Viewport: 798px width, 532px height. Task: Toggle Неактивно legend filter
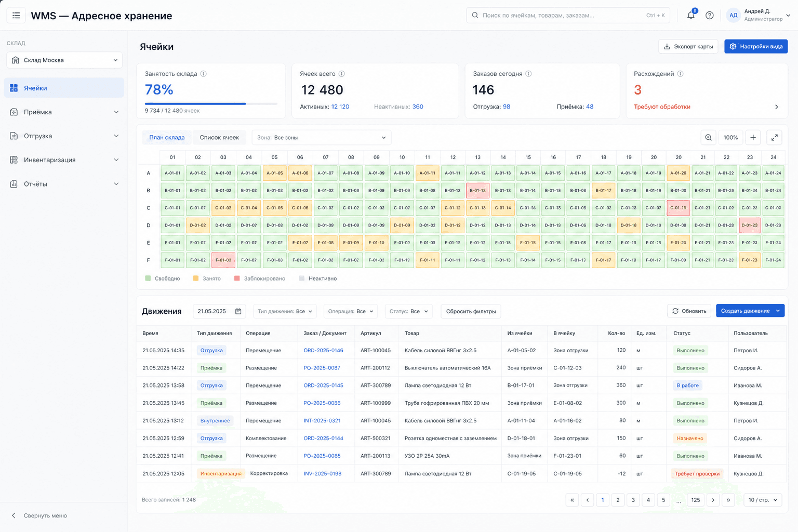[318, 278]
